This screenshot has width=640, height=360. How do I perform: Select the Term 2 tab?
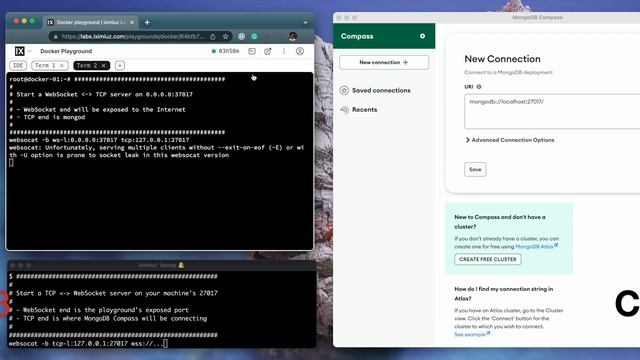click(x=91, y=65)
